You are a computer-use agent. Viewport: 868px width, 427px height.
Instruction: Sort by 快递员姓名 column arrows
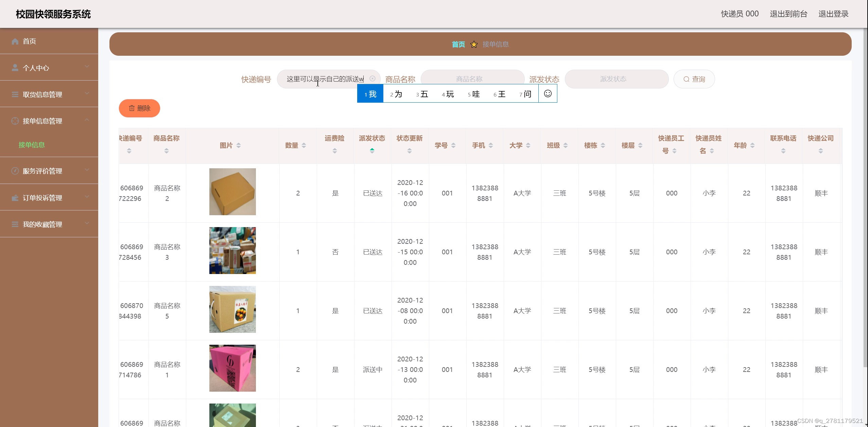point(712,151)
